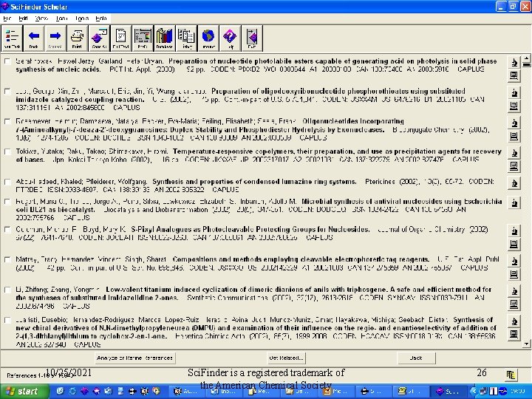Image resolution: width=532 pixels, height=399 pixels.
Task: Check the Microbial synthesis of antiviral nucleosides reference
Action: [x=7, y=202]
